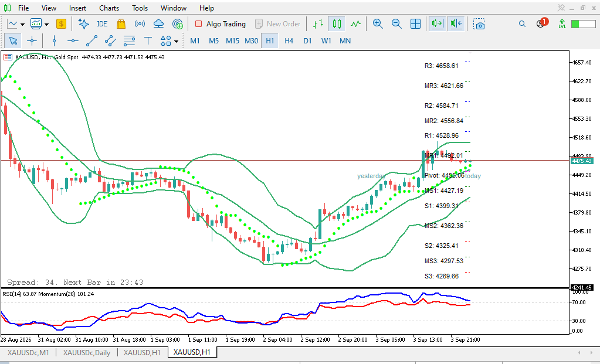Select the crosshair tool
Viewport: 600px width, 364px height.
click(32, 40)
